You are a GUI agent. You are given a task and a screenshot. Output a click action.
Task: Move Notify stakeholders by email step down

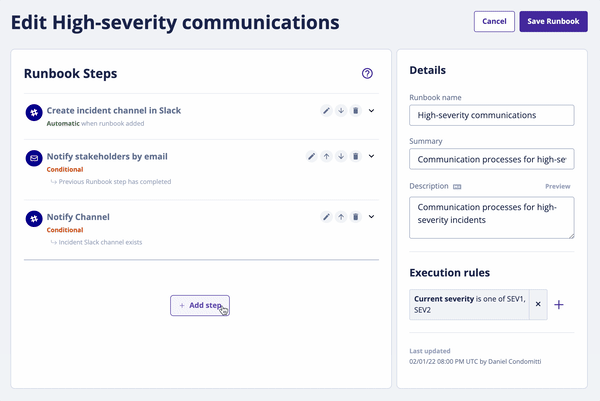click(341, 156)
